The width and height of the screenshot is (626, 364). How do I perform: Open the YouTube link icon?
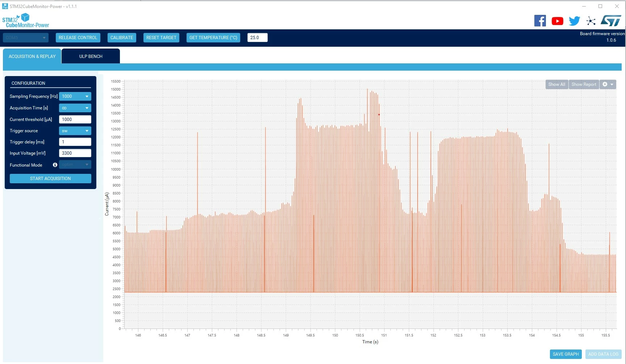click(x=557, y=21)
